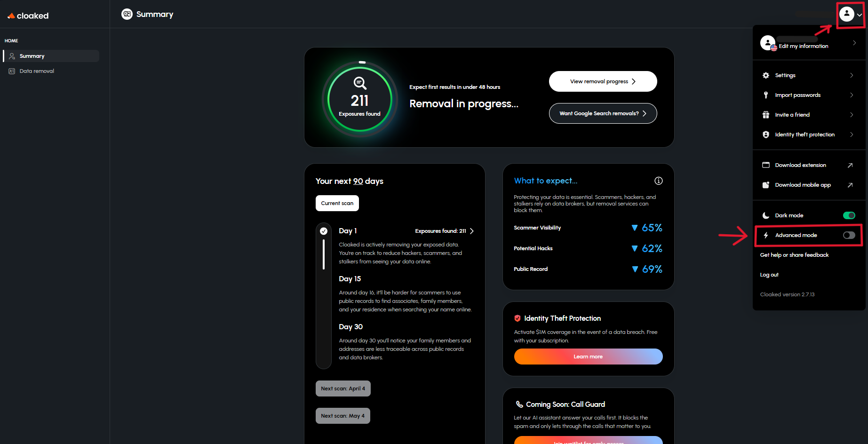This screenshot has height=444, width=868.
Task: Click the Summary header icon
Action: 127,14
